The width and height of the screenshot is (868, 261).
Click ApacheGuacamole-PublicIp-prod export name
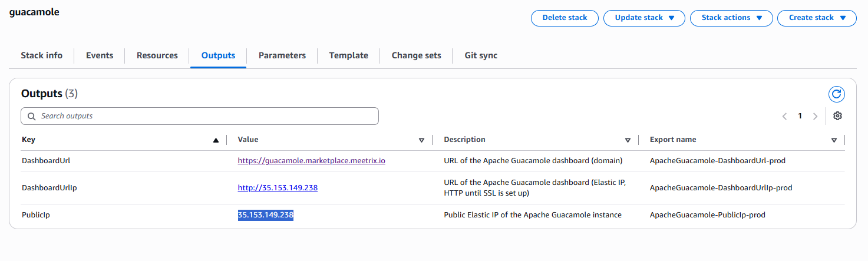pos(707,215)
